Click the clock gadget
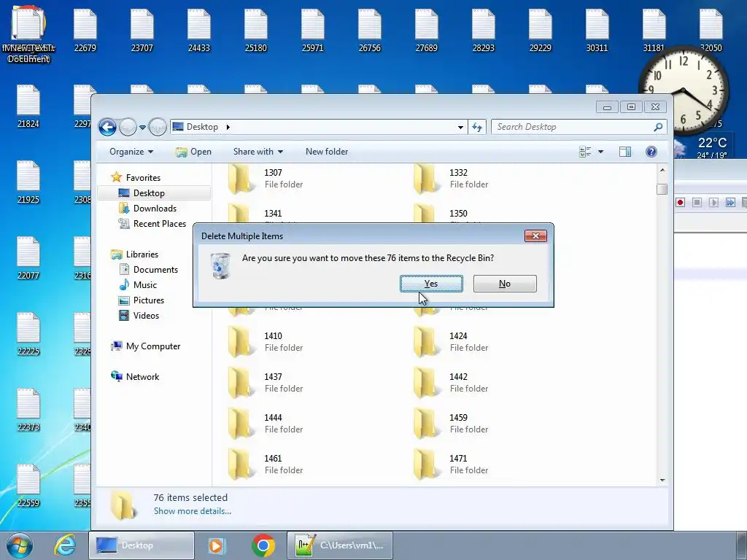Screen dimensions: 747x560 [x=683, y=90]
